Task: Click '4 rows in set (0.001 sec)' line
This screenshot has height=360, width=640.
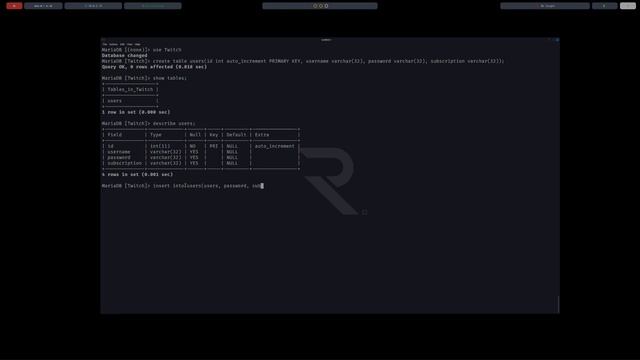Action: click(137, 174)
